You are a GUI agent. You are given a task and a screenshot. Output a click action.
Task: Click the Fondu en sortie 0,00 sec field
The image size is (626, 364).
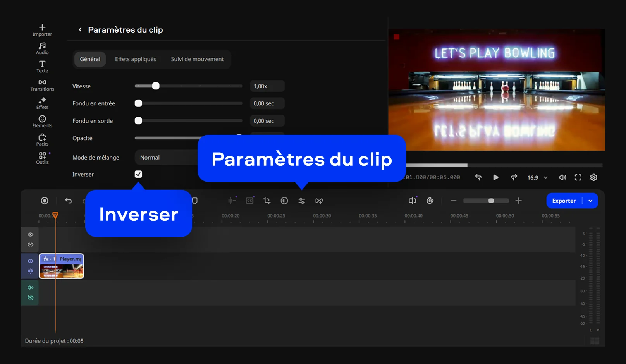point(267,121)
